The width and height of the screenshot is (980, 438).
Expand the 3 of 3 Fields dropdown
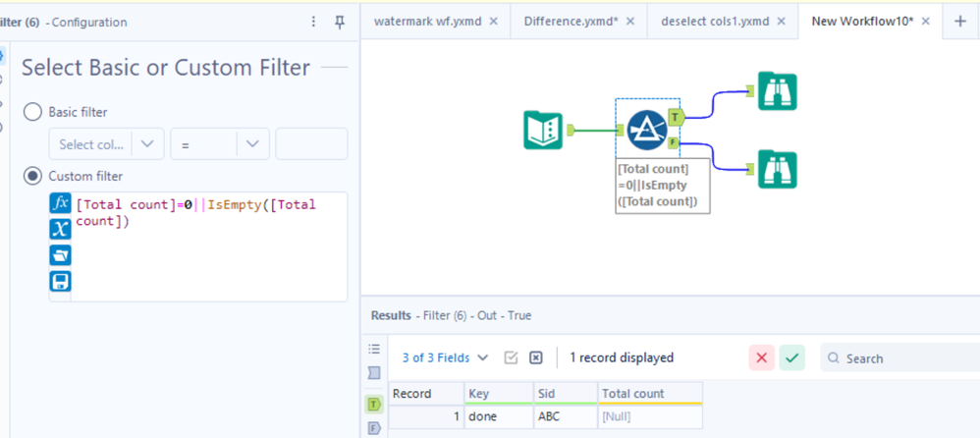[445, 357]
